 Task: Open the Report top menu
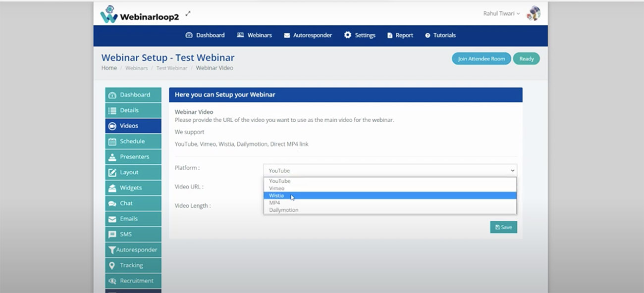click(400, 35)
